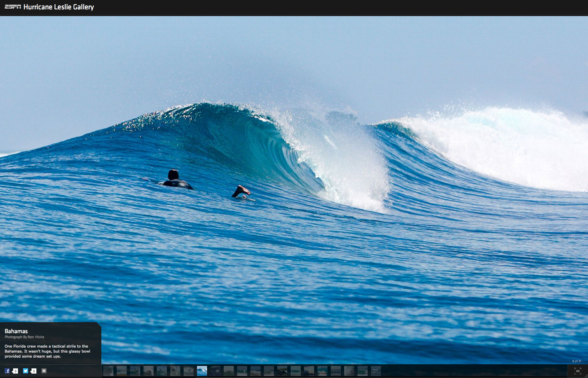Click the Bahamas caption title
This screenshot has width=588, height=378.
16,331
